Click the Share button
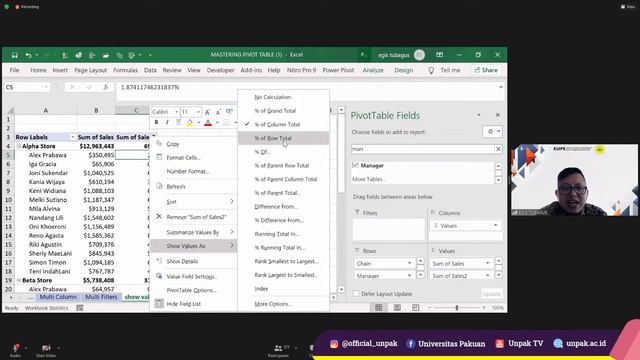The image size is (640, 360). click(486, 70)
